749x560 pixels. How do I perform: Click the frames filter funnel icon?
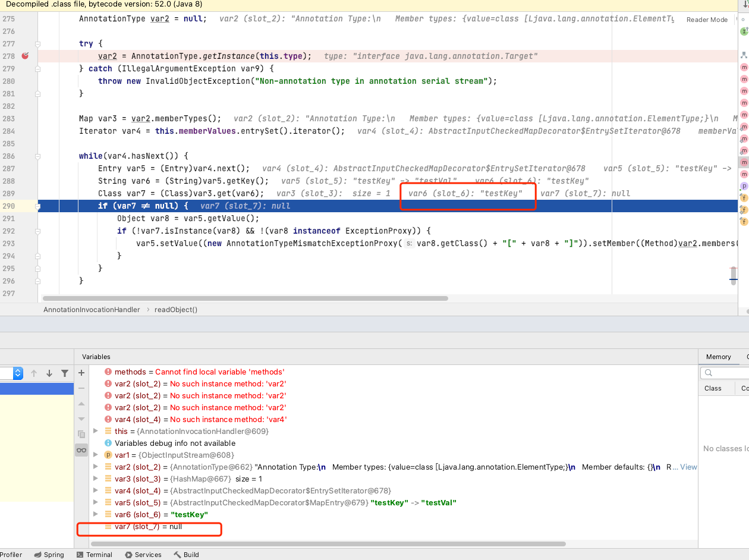pos(65,373)
